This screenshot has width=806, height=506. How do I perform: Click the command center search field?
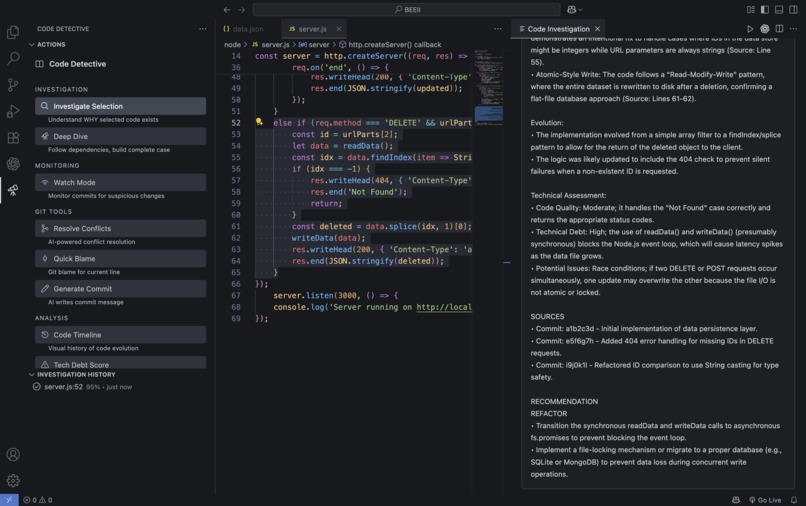pyautogui.click(x=406, y=9)
